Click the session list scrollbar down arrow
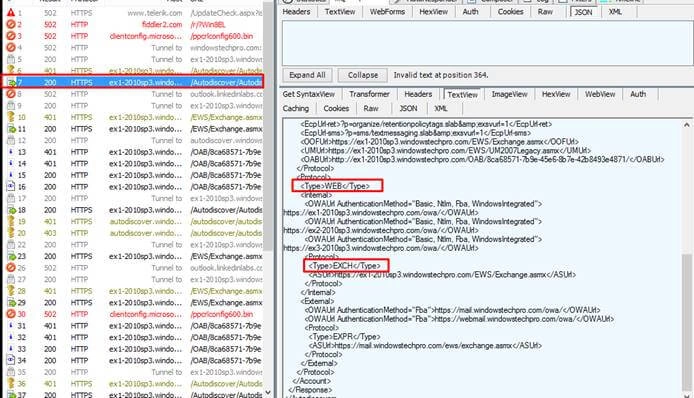The width and height of the screenshot is (694, 398). click(268, 392)
